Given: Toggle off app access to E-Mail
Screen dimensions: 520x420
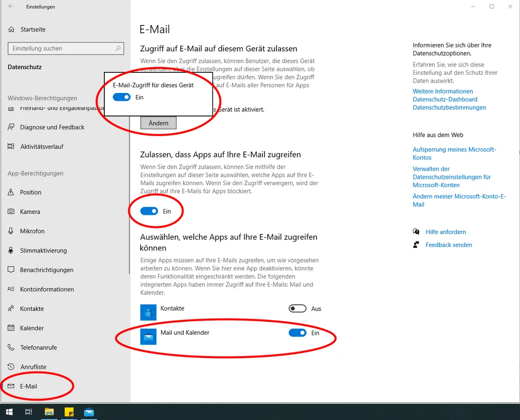Looking at the screenshot, I should point(149,211).
